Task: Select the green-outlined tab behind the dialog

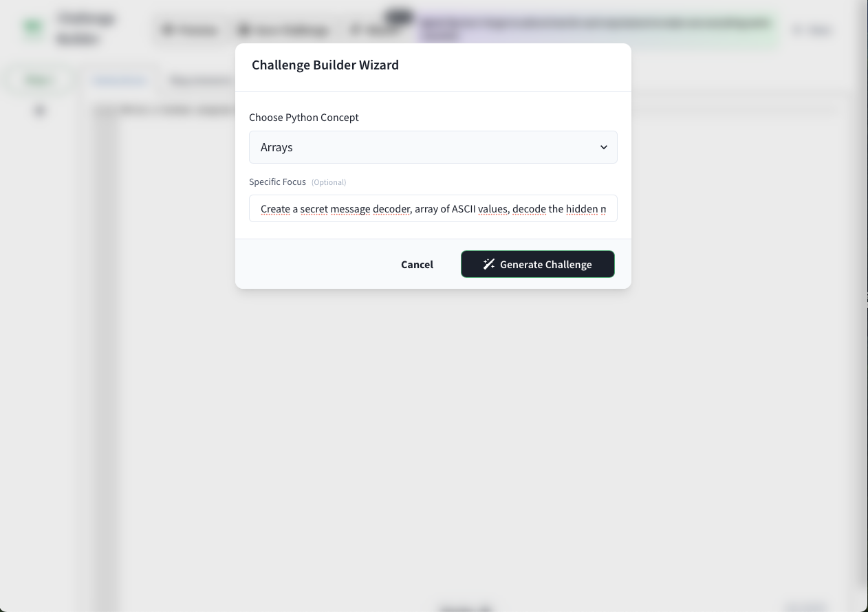Action: pyautogui.click(x=39, y=80)
